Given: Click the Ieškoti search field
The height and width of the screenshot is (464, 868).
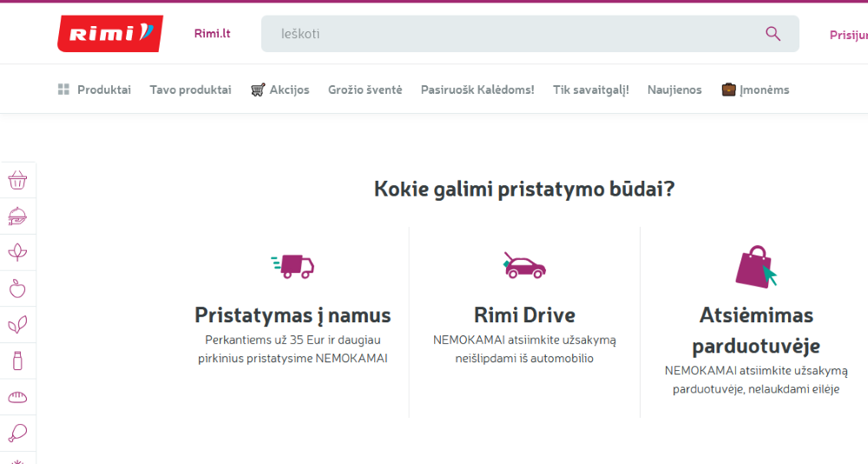Looking at the screenshot, I should pos(529,34).
